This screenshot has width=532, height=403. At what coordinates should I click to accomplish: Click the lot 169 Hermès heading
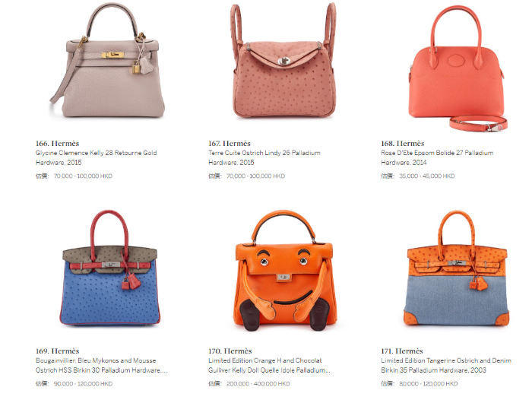57,351
